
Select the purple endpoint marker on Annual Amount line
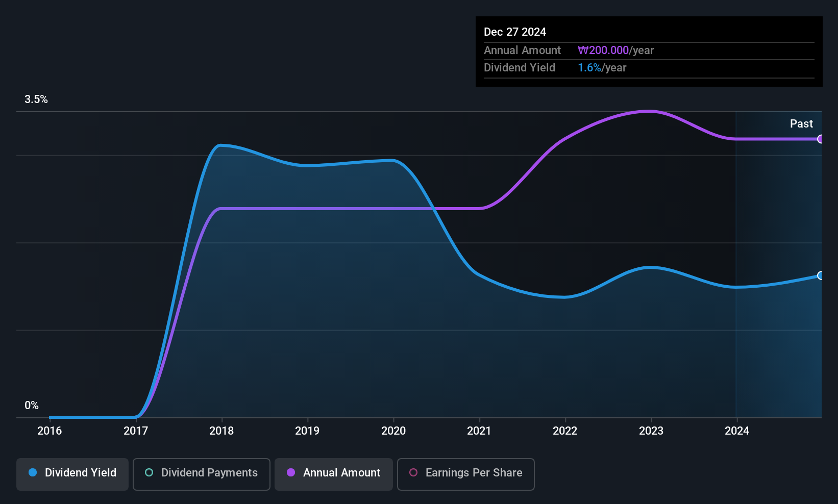point(820,139)
